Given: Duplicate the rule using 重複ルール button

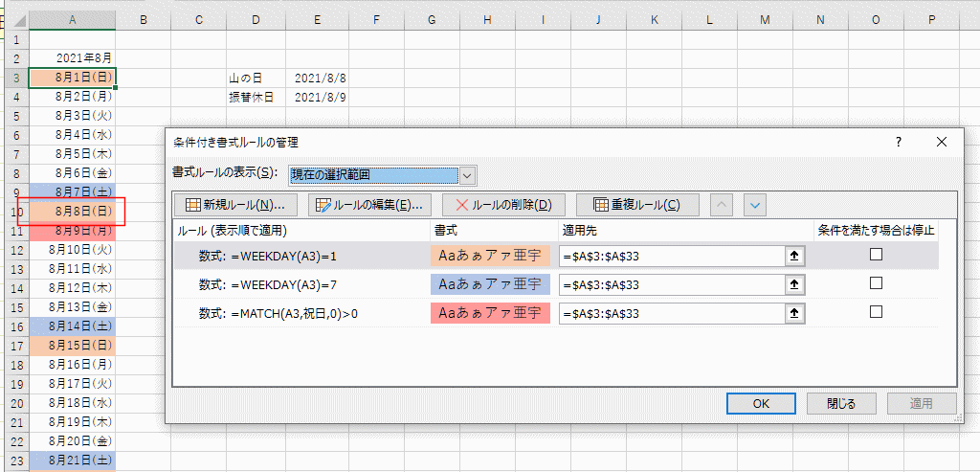Looking at the screenshot, I should tap(636, 205).
